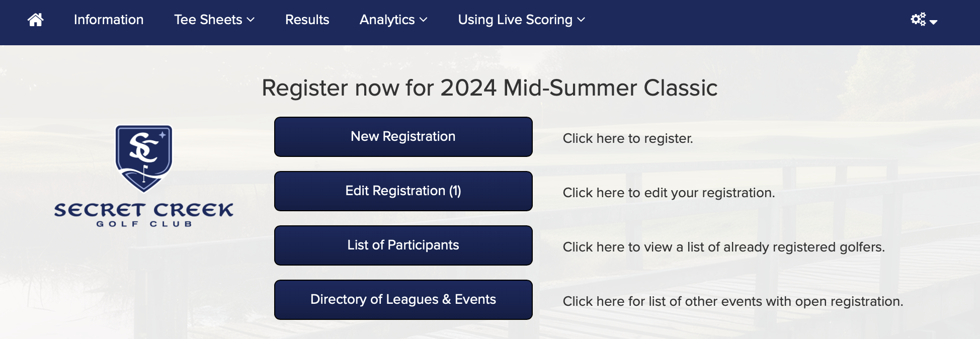
Task: Click the heading Register now for 2024 Mid-Summer Classic
Action: tap(489, 88)
